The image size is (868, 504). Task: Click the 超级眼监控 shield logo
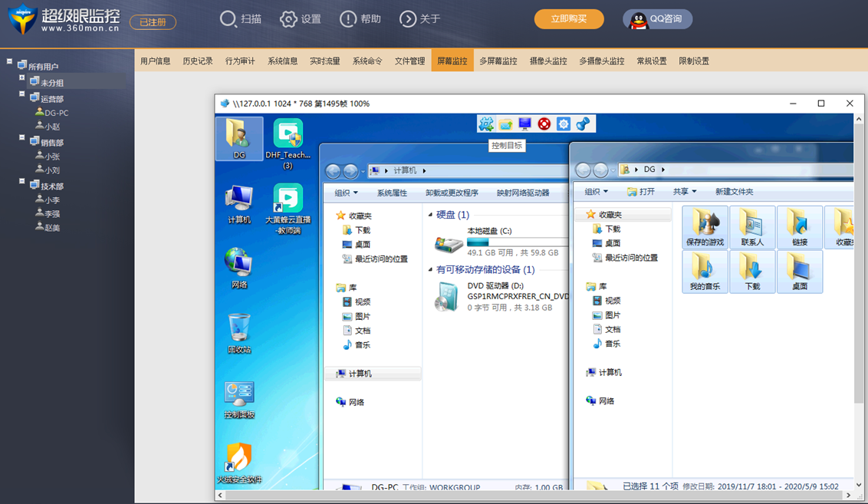[22, 19]
